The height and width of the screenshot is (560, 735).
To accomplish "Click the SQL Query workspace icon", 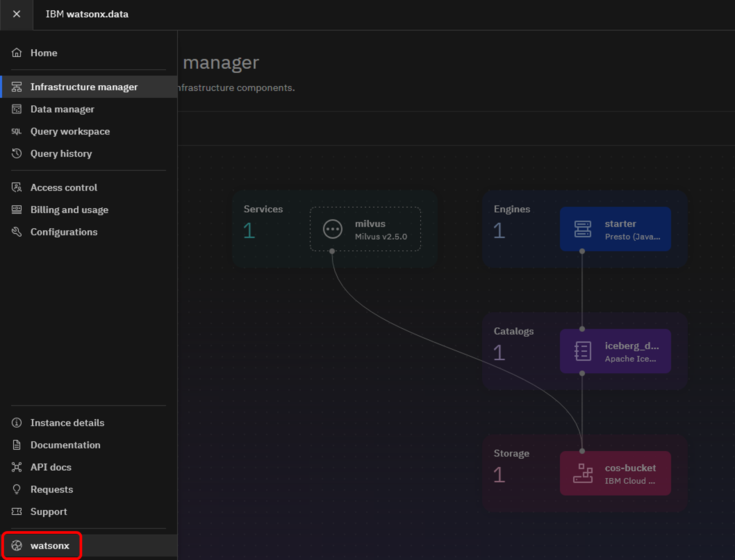I will (17, 131).
